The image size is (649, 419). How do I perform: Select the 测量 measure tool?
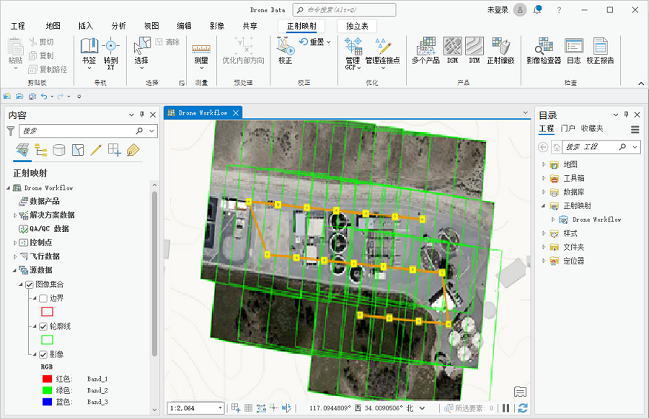tap(201, 50)
